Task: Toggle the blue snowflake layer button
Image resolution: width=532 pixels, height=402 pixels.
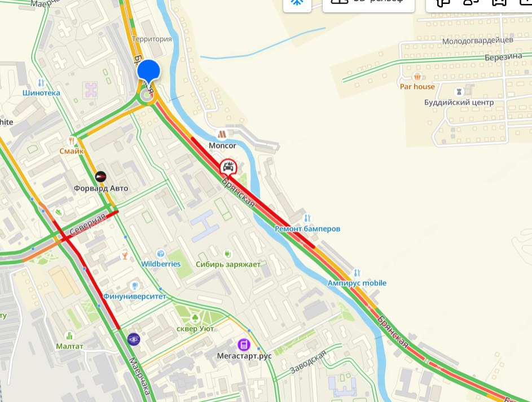Action: pyautogui.click(x=297, y=3)
